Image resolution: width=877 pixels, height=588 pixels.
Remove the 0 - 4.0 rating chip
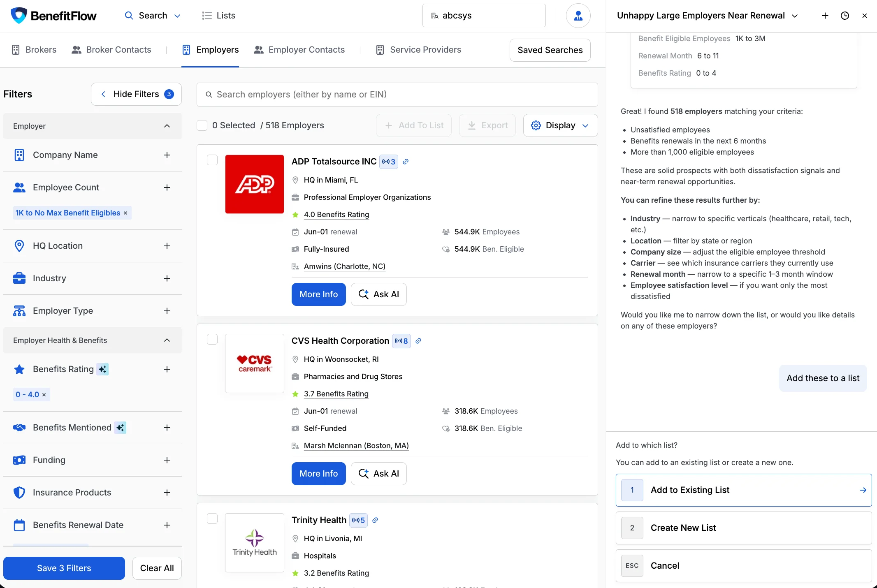44,395
